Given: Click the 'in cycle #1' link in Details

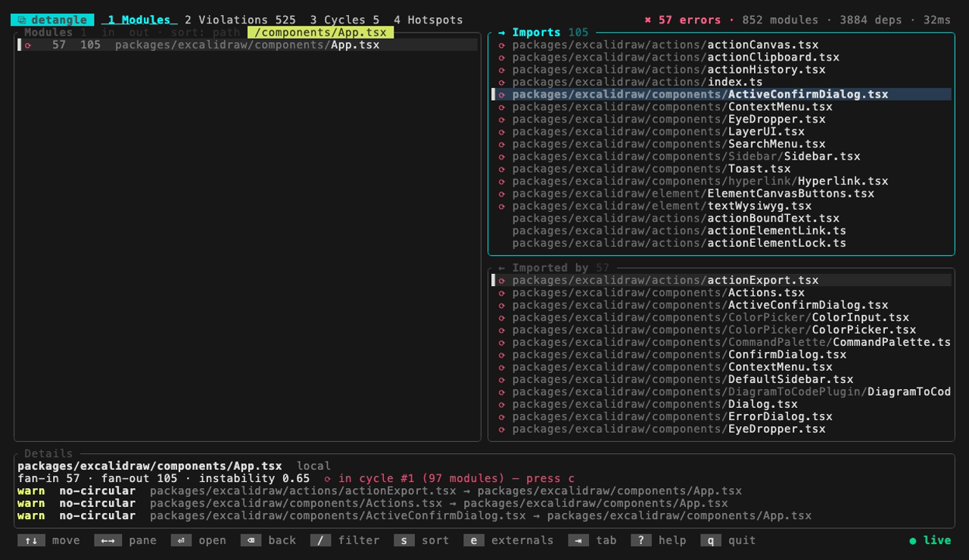Looking at the screenshot, I should click(x=449, y=478).
